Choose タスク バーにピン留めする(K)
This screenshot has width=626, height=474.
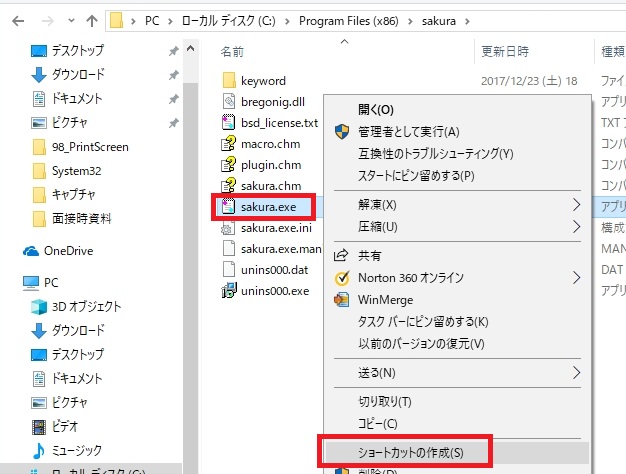[x=423, y=321]
